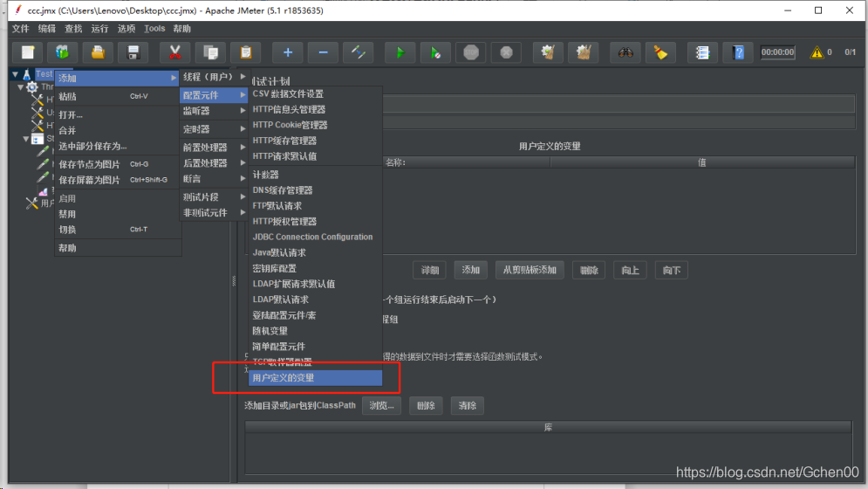Click the 向上 button
This screenshot has height=489, width=868.
630,270
